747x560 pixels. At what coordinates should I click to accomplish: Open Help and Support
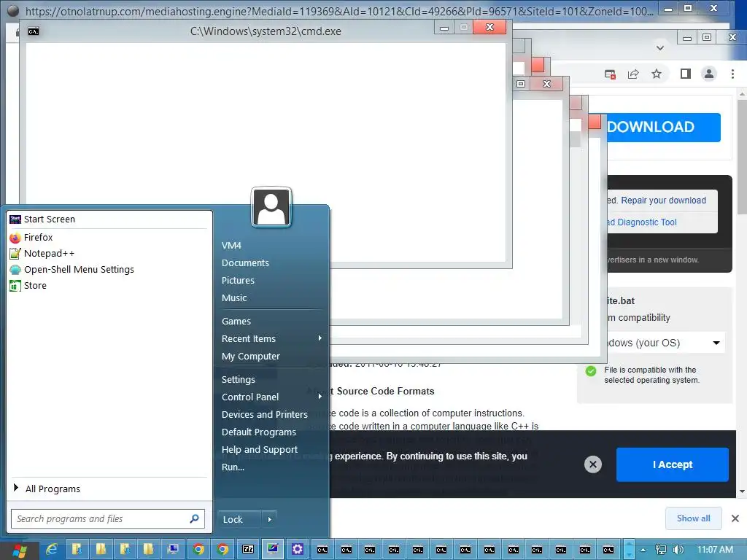[x=259, y=449]
